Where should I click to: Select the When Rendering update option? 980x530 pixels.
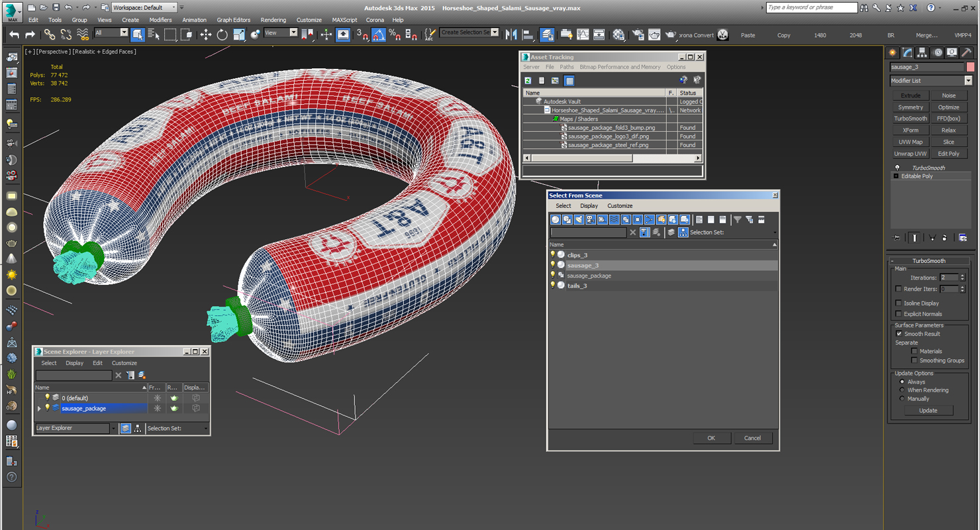point(902,390)
